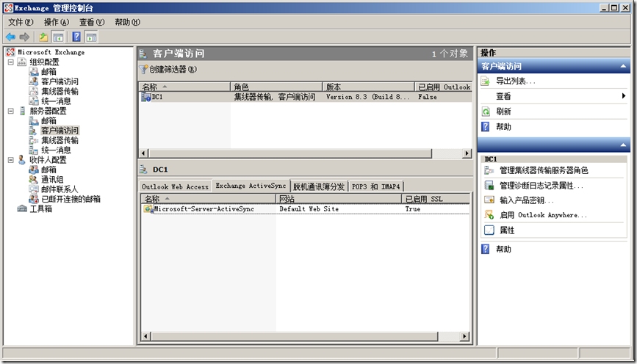Collapse the 收件人配置 tree node
This screenshot has height=364, width=637.
coord(11,160)
